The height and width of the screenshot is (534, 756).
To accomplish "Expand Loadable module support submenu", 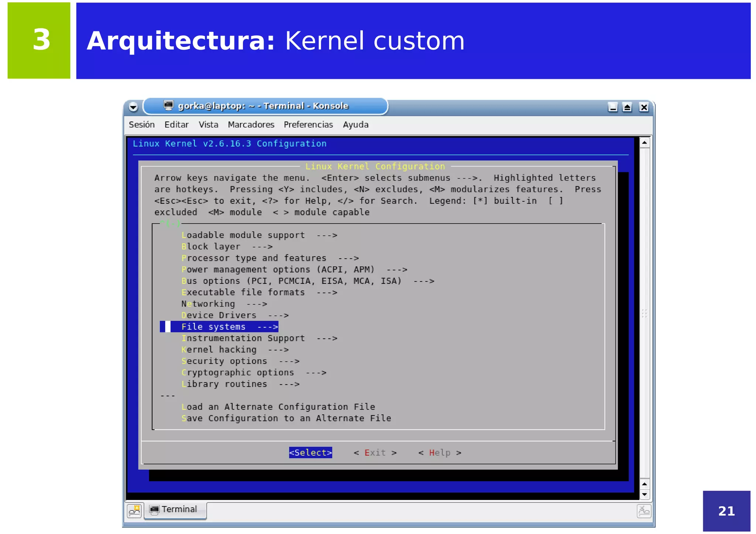I will (x=259, y=235).
